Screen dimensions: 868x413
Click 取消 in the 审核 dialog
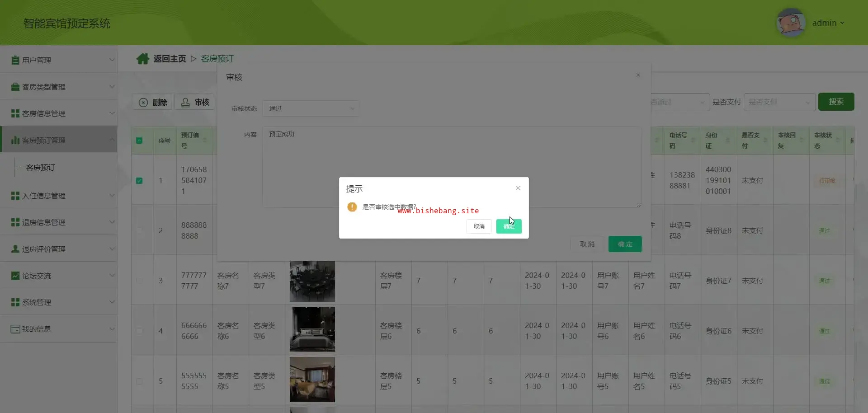pos(587,244)
